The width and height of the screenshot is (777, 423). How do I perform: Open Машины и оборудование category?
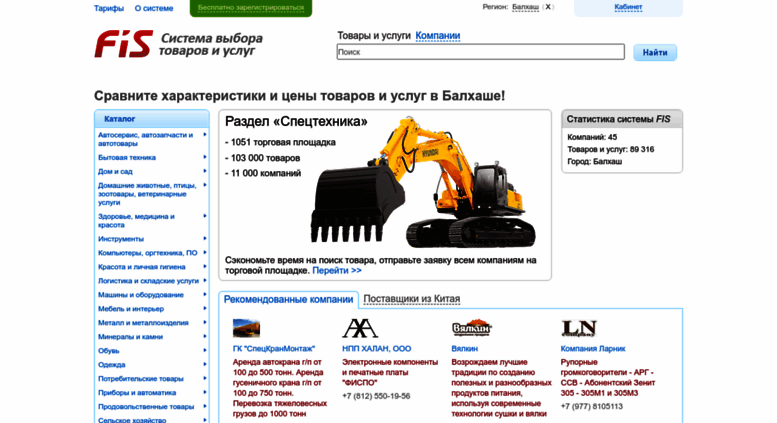click(x=141, y=295)
